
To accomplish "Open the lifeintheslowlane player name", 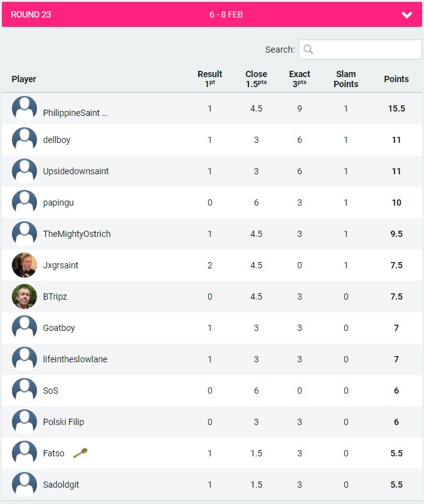I will point(75,359).
